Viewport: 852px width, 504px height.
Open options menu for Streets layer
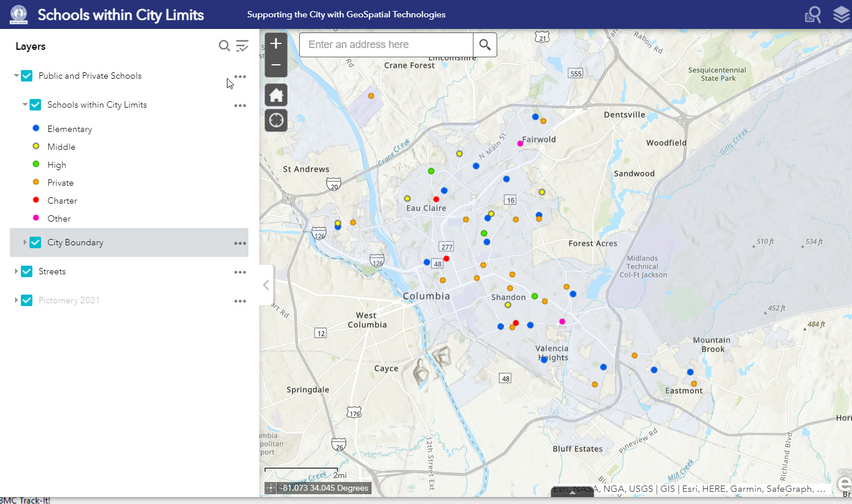tap(240, 272)
